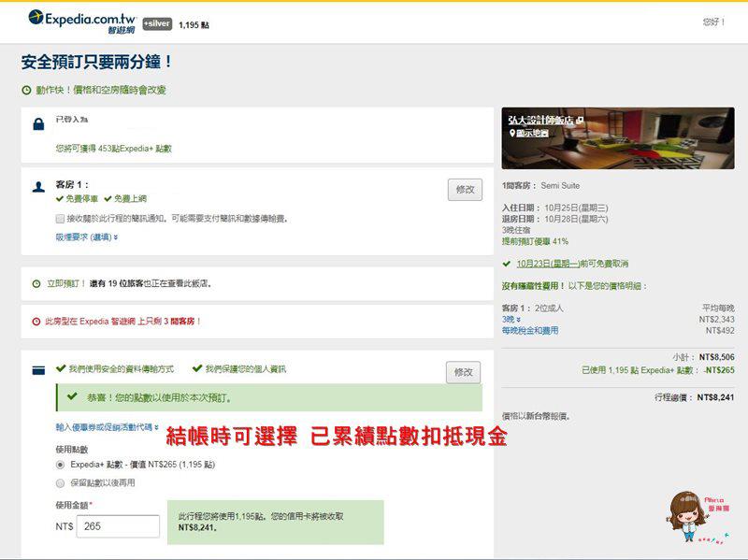Click the red clock icon beside 只剩 3 間客房

36,322
